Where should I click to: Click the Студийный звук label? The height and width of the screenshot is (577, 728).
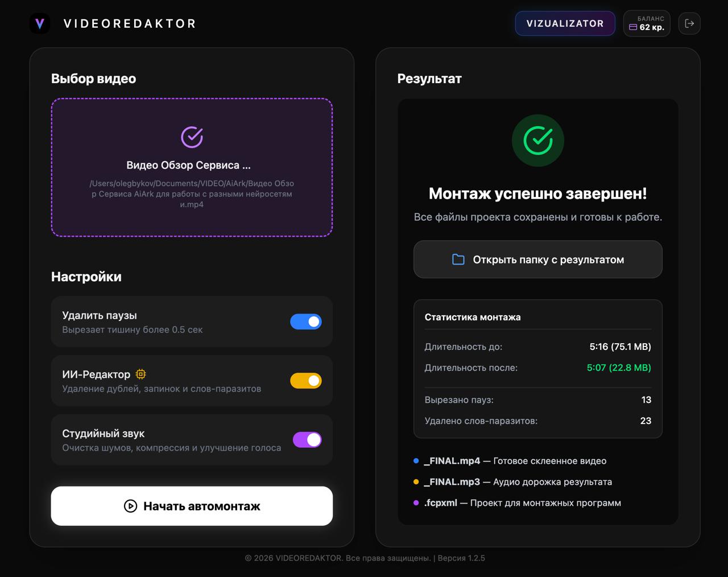(104, 434)
